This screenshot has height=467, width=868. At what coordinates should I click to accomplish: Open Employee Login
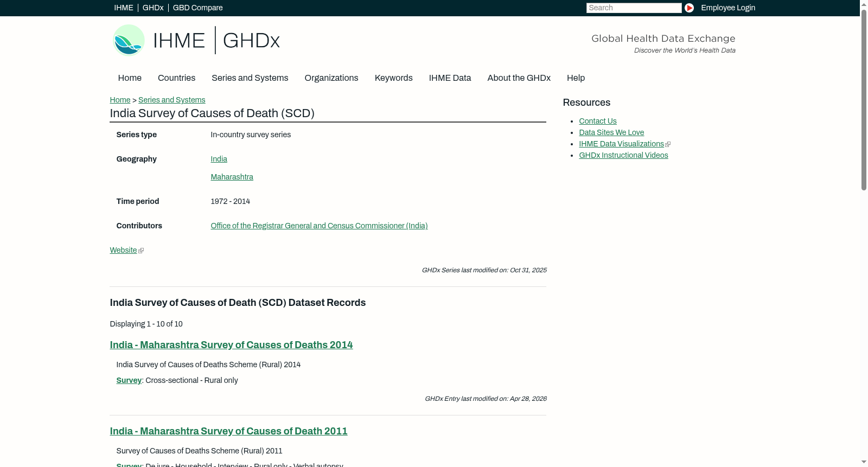(728, 8)
